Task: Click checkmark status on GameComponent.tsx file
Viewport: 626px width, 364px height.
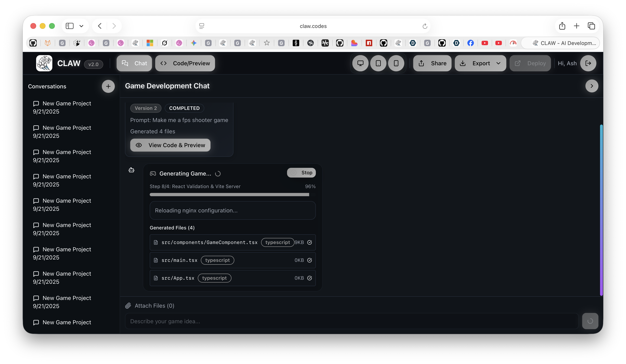Action: pyautogui.click(x=310, y=242)
